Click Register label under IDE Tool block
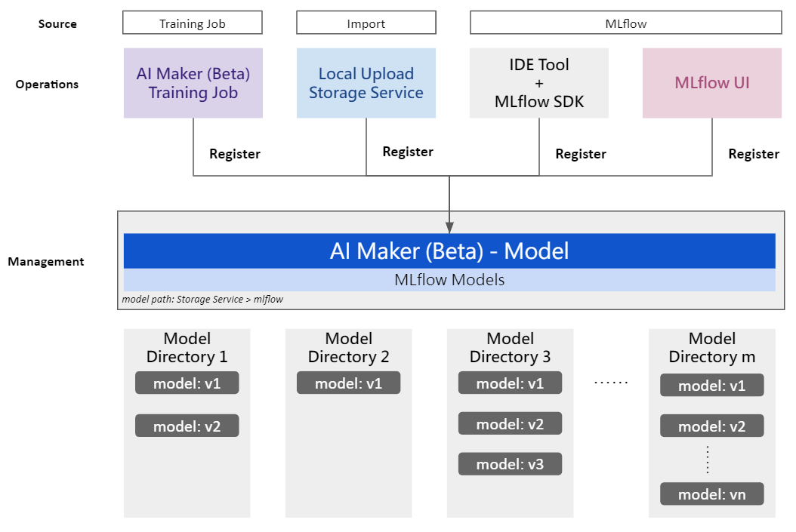The image size is (796, 532). pos(581,154)
